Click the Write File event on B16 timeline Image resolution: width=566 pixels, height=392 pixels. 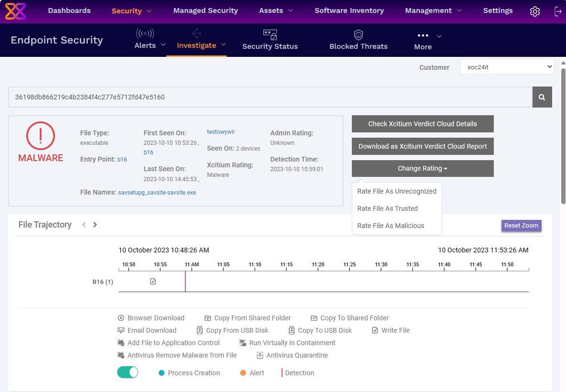(x=152, y=281)
